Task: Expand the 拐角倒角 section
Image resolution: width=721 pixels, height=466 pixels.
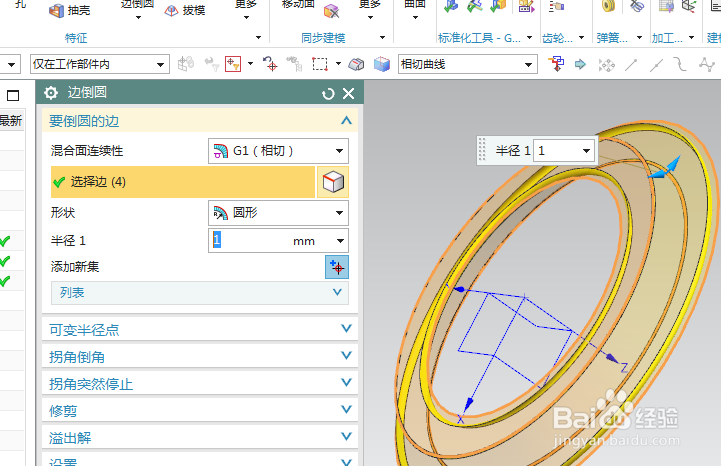Action: (x=346, y=356)
